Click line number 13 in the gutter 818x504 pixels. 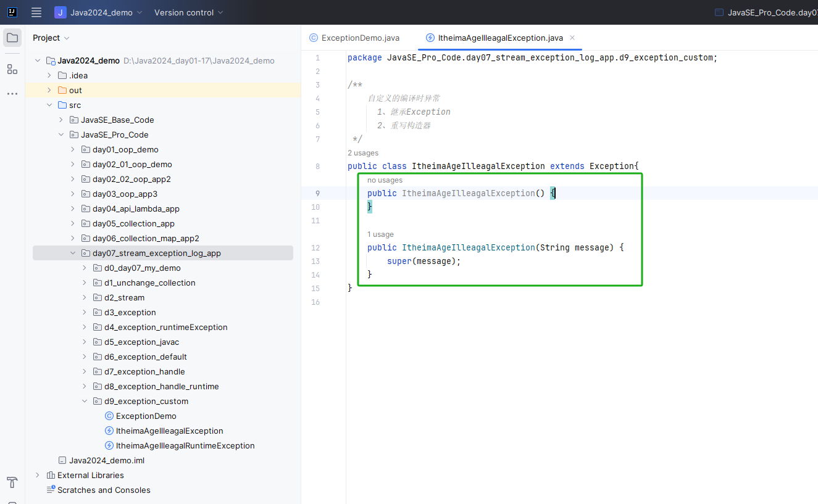click(316, 262)
